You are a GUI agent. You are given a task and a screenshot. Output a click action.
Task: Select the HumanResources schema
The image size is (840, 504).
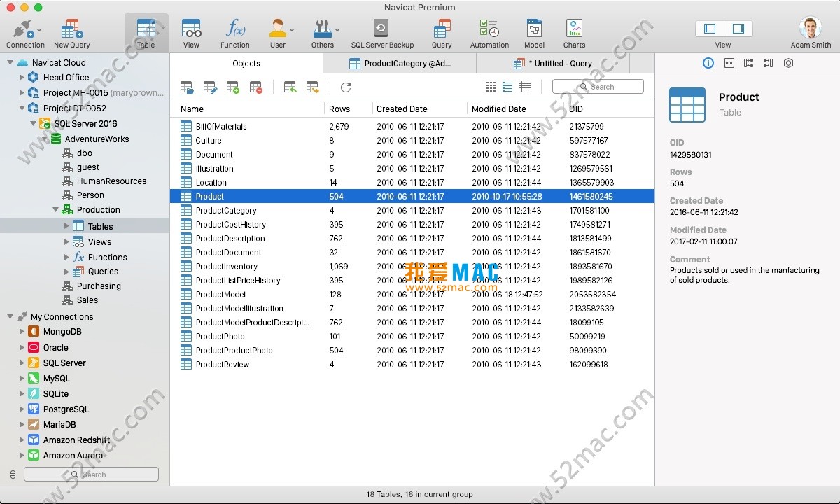[x=111, y=181]
